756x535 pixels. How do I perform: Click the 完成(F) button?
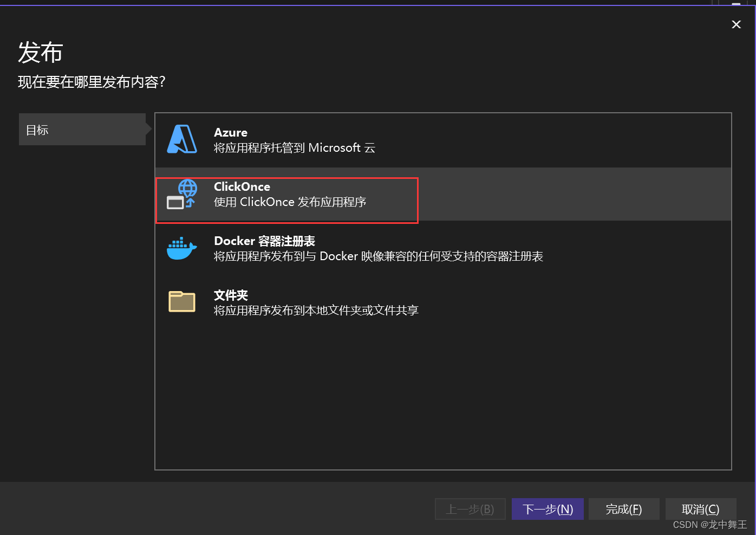pos(624,509)
